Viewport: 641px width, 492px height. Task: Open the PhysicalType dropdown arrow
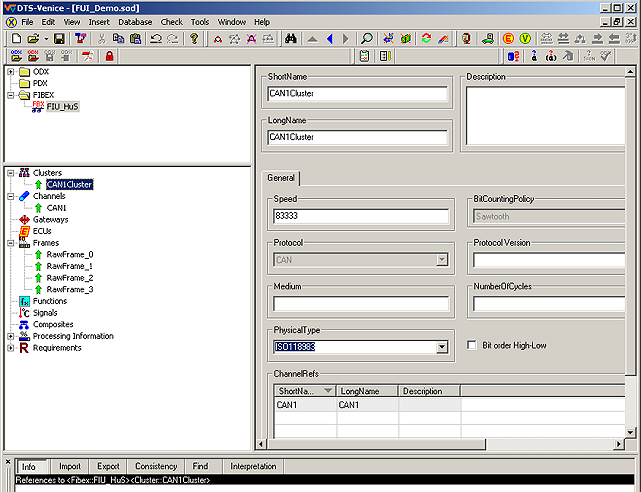coord(442,347)
